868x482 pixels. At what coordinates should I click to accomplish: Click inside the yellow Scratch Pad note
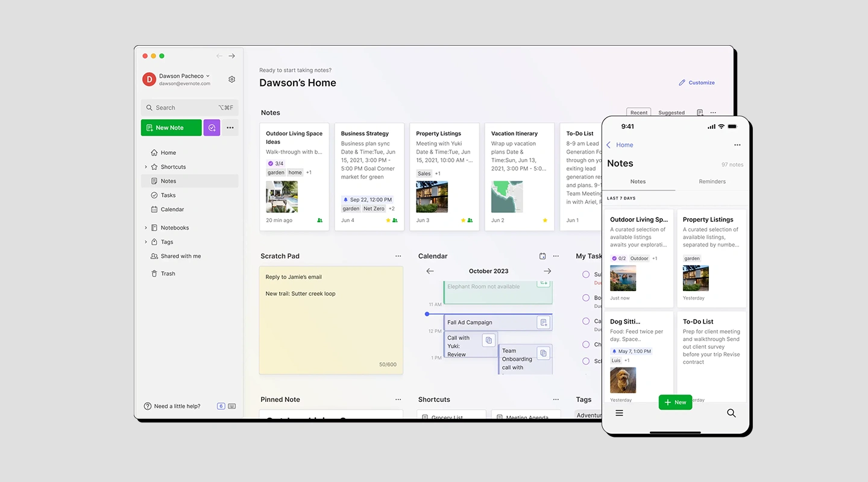pos(331,321)
